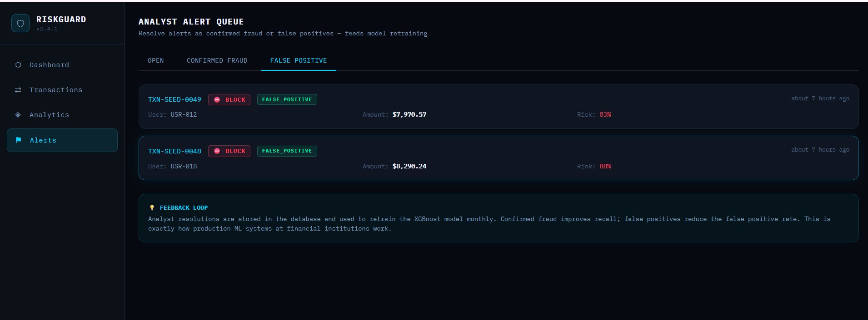Image resolution: width=868 pixels, height=320 pixels.
Task: Click the $7,970.57 amount value
Action: coord(409,115)
